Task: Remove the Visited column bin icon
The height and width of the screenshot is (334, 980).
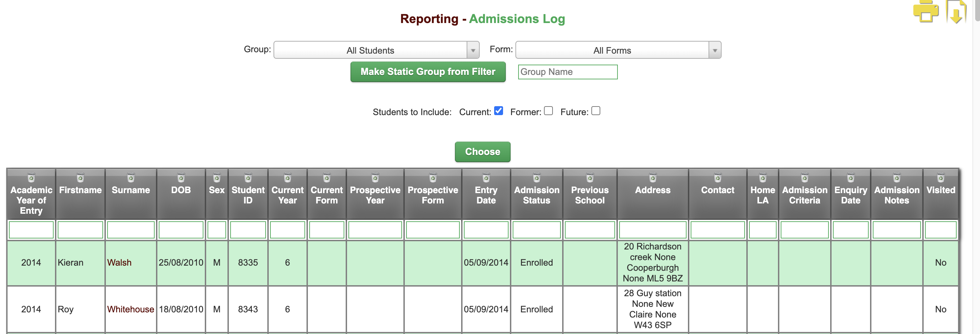Action: coord(941,177)
